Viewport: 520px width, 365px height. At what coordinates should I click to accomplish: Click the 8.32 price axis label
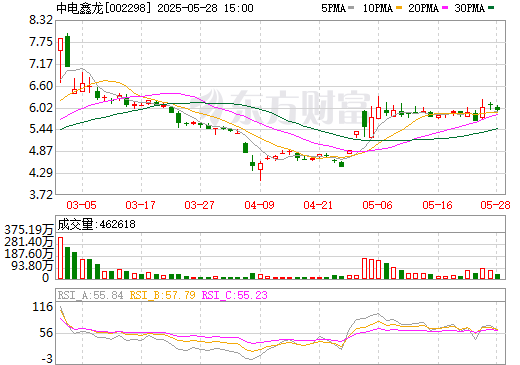click(41, 20)
